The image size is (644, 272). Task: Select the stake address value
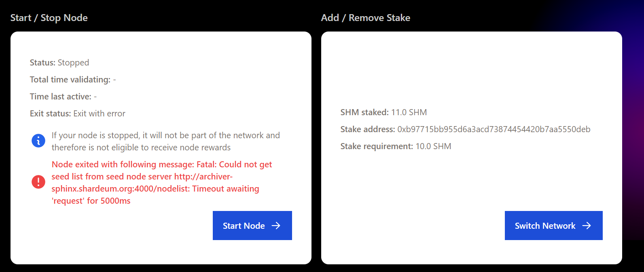coord(493,129)
